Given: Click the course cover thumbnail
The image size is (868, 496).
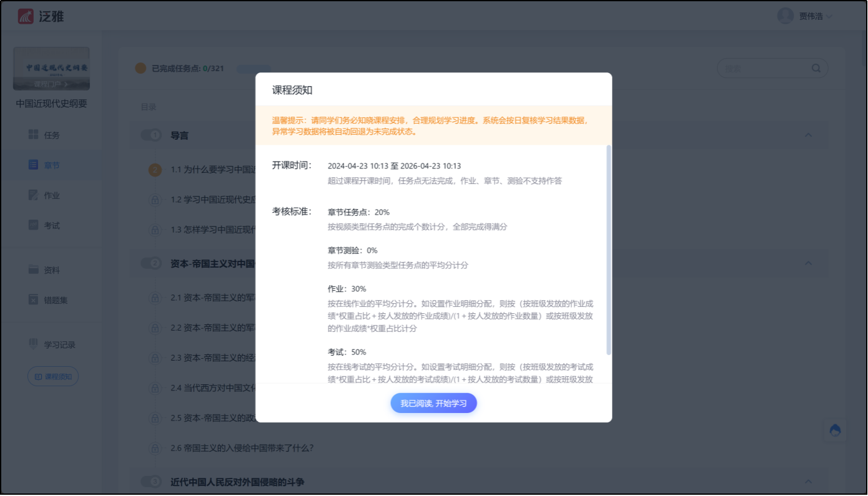Looking at the screenshot, I should coord(51,69).
